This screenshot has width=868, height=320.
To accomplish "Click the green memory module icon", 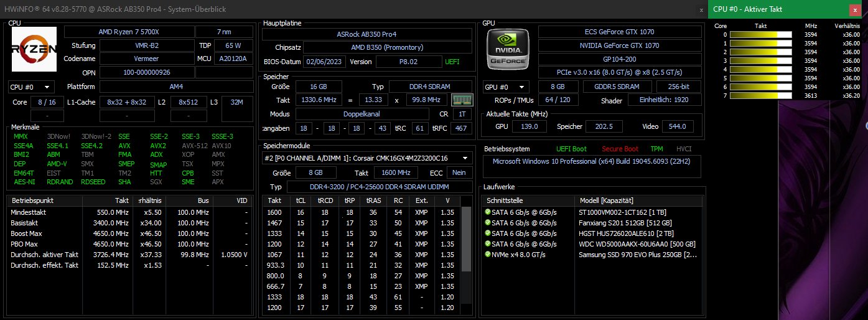I will [462, 100].
